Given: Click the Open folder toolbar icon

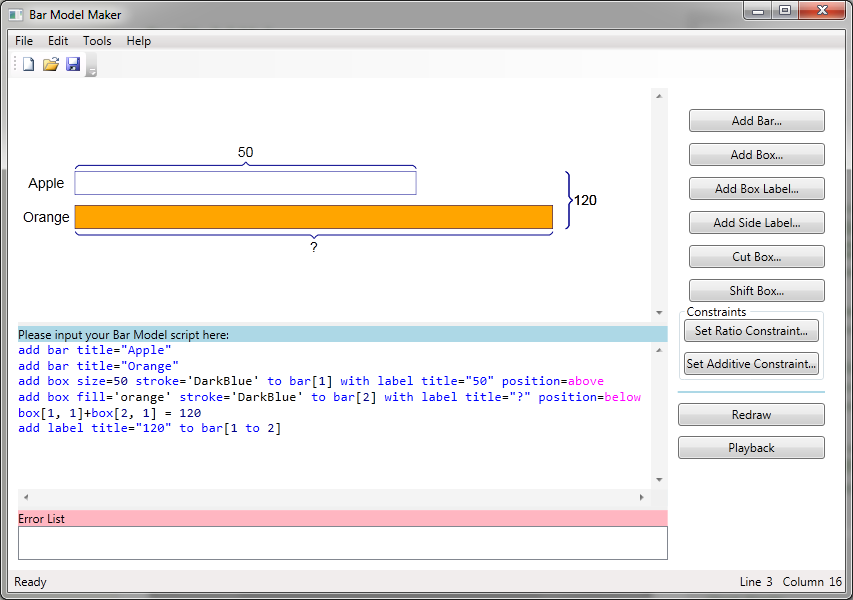Looking at the screenshot, I should coord(50,65).
